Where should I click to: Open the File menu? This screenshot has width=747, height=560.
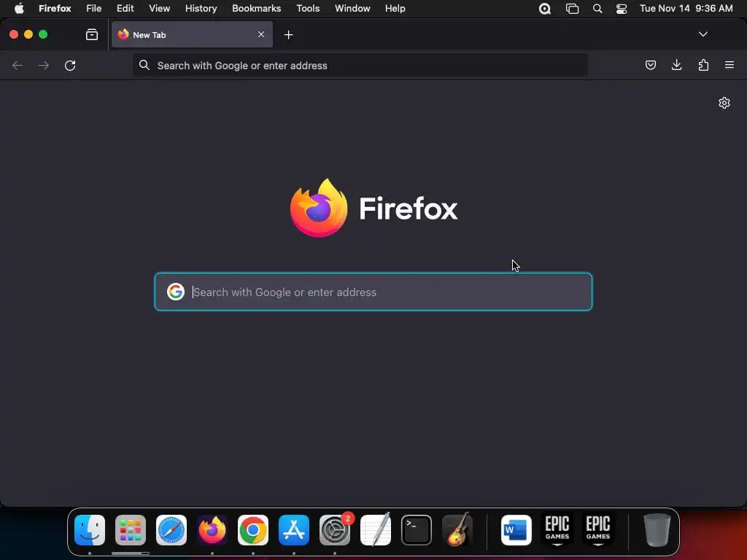coord(94,9)
